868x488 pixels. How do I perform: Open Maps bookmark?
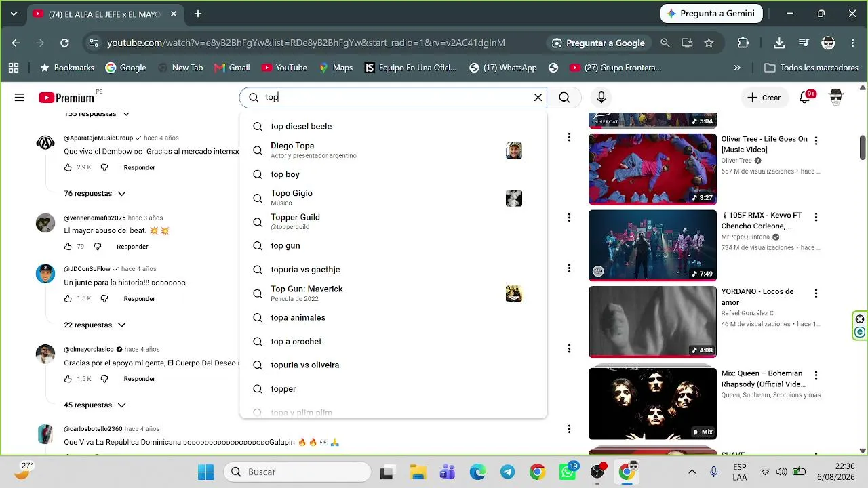click(x=336, y=68)
